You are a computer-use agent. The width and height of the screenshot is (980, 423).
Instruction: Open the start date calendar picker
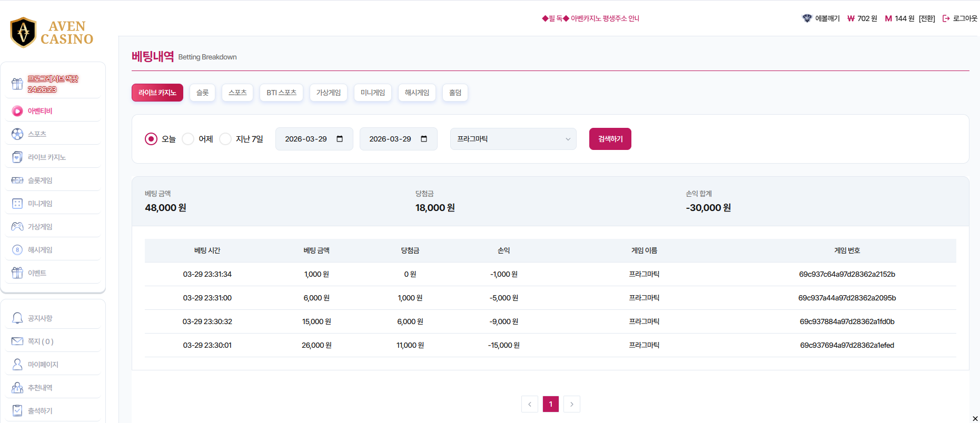tap(340, 139)
